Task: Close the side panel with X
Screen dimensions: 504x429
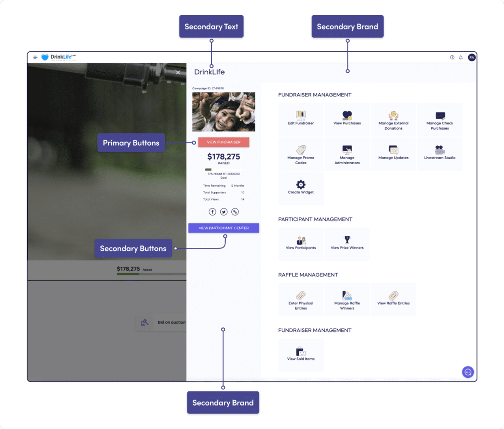Action: 178,73
